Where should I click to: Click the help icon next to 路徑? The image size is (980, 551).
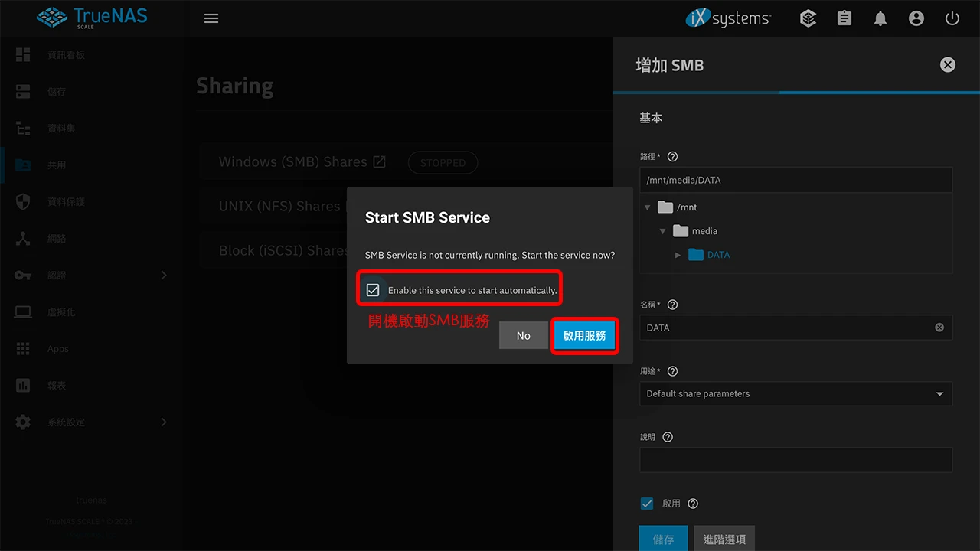click(672, 156)
